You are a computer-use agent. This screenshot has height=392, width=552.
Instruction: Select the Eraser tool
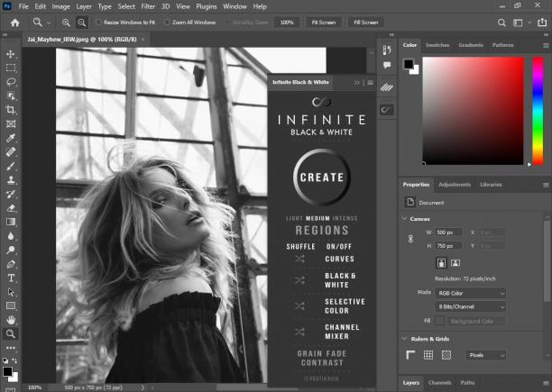pyautogui.click(x=11, y=208)
